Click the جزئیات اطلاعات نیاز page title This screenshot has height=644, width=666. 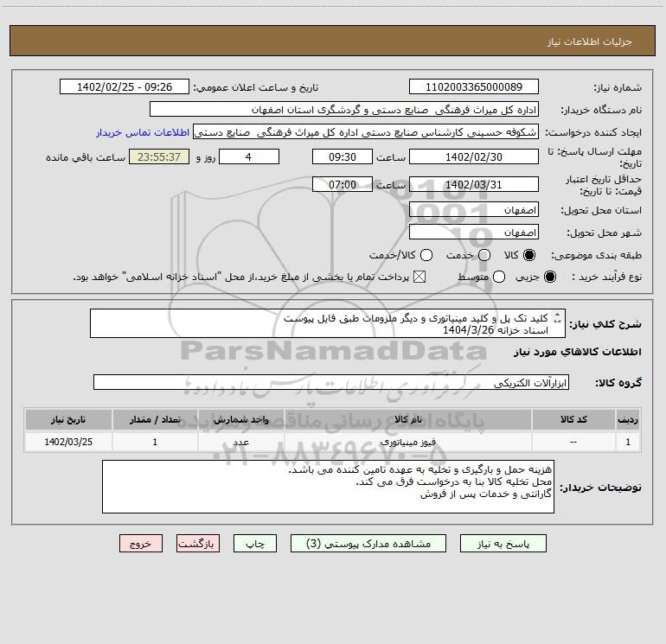[590, 41]
